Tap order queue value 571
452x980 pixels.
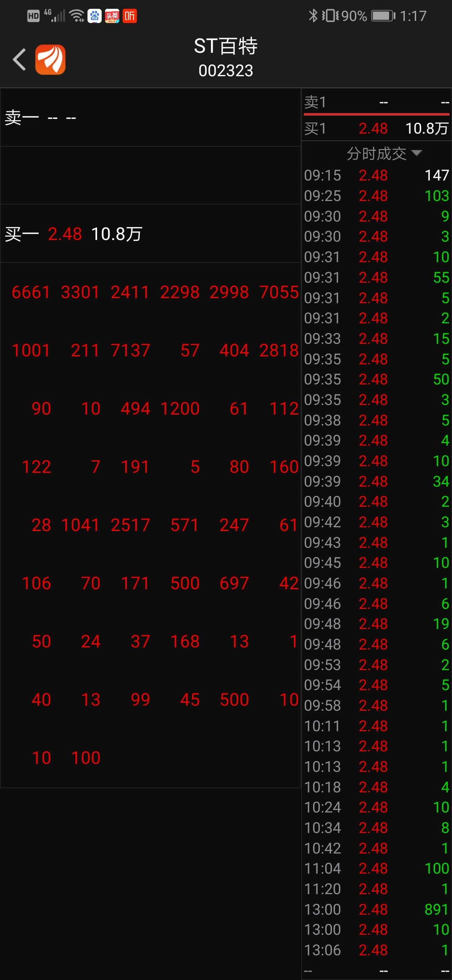(x=185, y=525)
